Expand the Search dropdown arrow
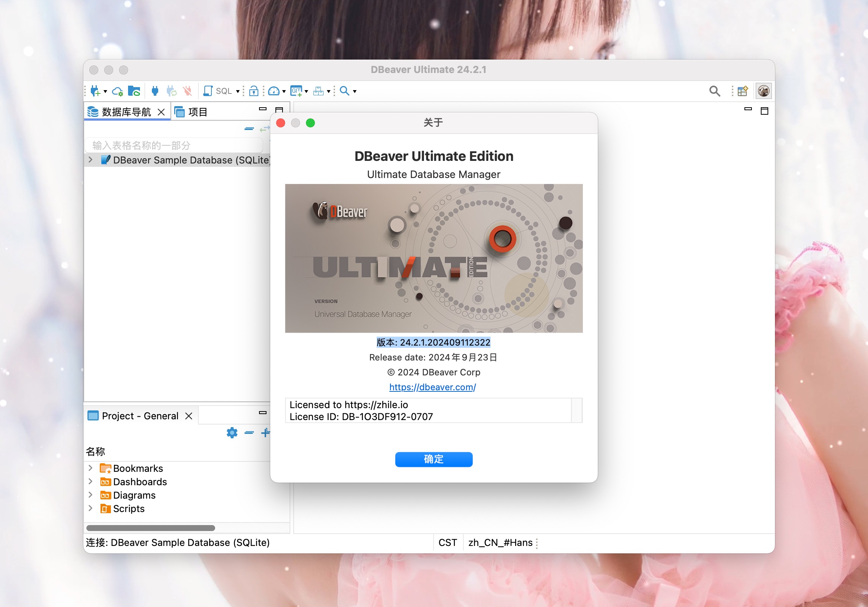 (355, 91)
